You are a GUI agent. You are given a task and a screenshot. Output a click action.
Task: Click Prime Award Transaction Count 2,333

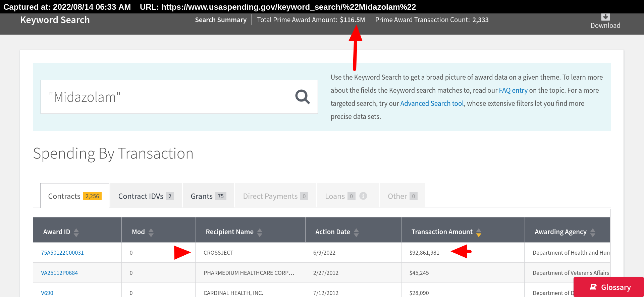coord(432,20)
